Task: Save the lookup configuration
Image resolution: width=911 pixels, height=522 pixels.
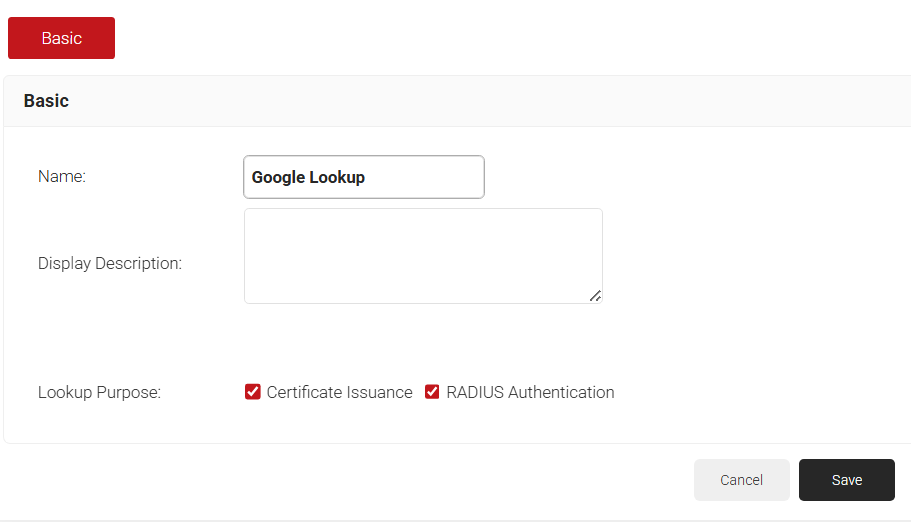Action: click(x=846, y=480)
